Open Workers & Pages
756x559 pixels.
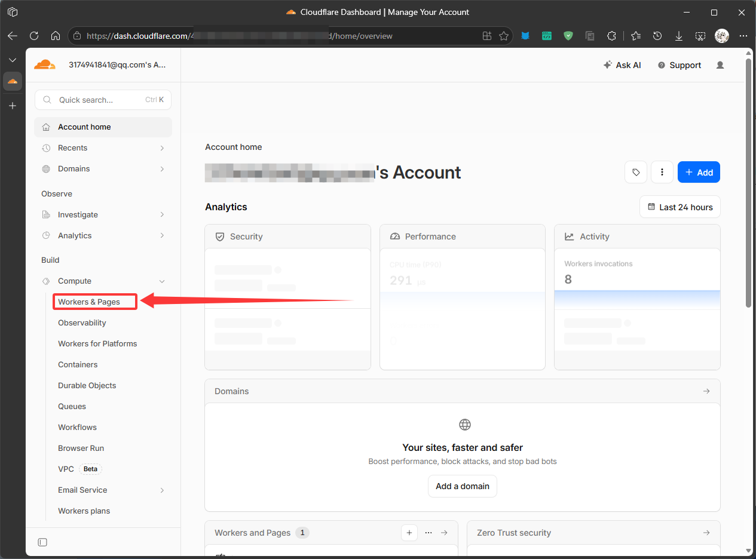(x=89, y=302)
